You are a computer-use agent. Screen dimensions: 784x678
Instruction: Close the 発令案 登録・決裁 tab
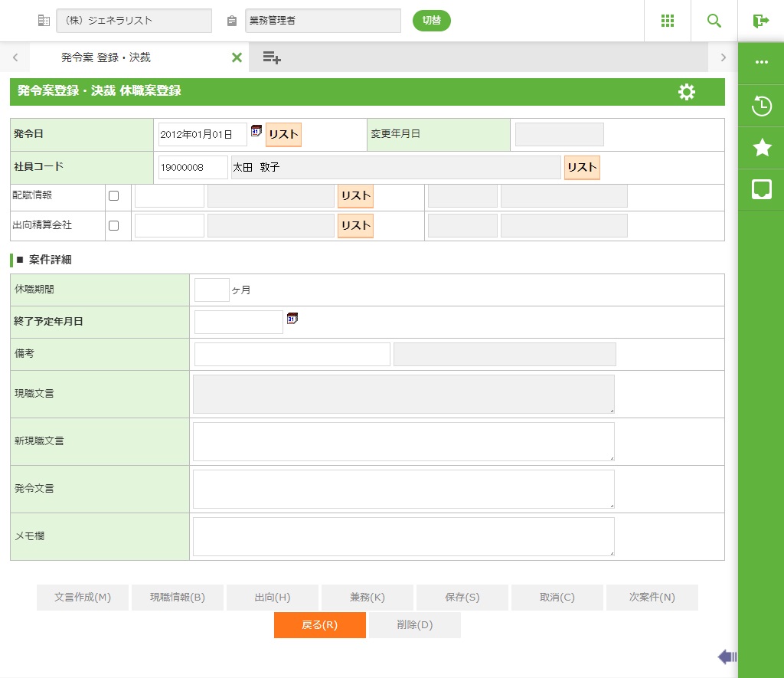[237, 57]
